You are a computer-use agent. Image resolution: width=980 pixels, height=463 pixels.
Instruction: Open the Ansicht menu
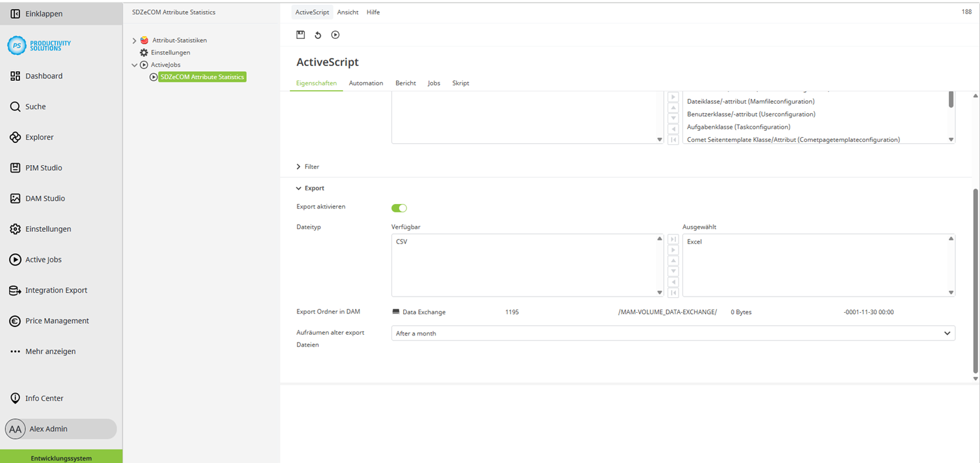click(347, 12)
